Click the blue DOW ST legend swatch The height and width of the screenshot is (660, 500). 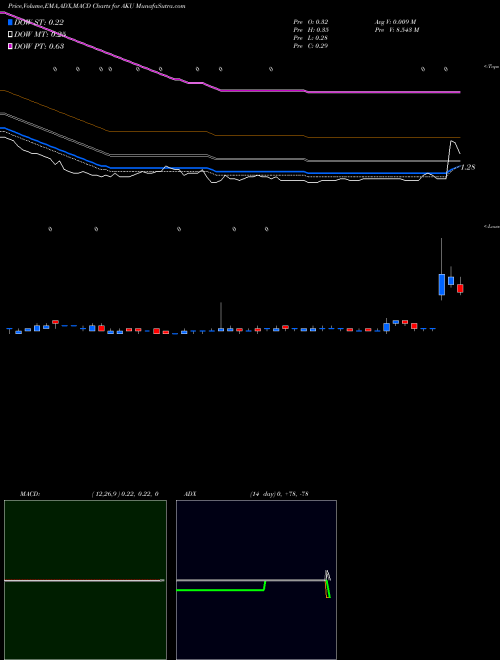pos(10,22)
